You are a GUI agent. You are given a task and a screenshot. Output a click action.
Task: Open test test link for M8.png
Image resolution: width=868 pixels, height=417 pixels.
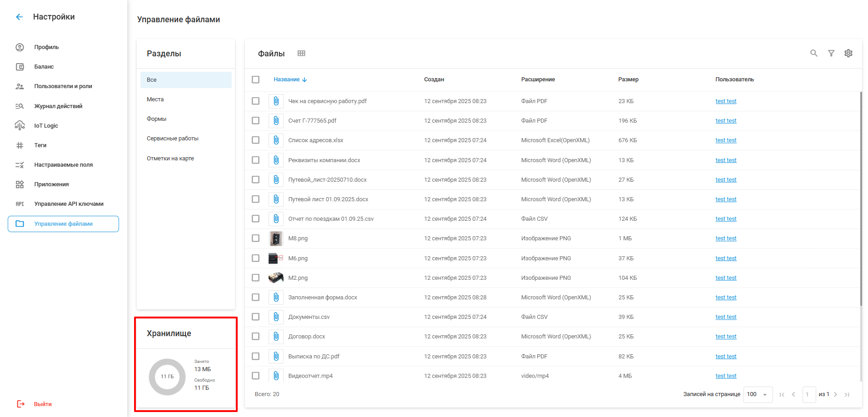point(725,238)
